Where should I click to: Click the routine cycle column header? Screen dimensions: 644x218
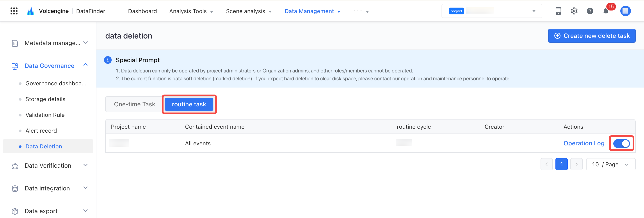(414, 127)
